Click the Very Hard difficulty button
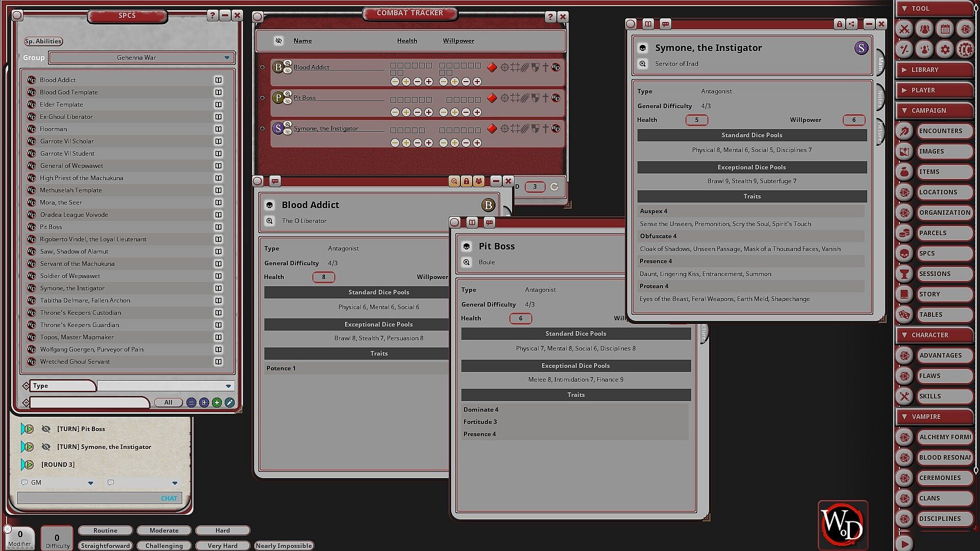Image resolution: width=980 pixels, height=551 pixels. coord(222,545)
